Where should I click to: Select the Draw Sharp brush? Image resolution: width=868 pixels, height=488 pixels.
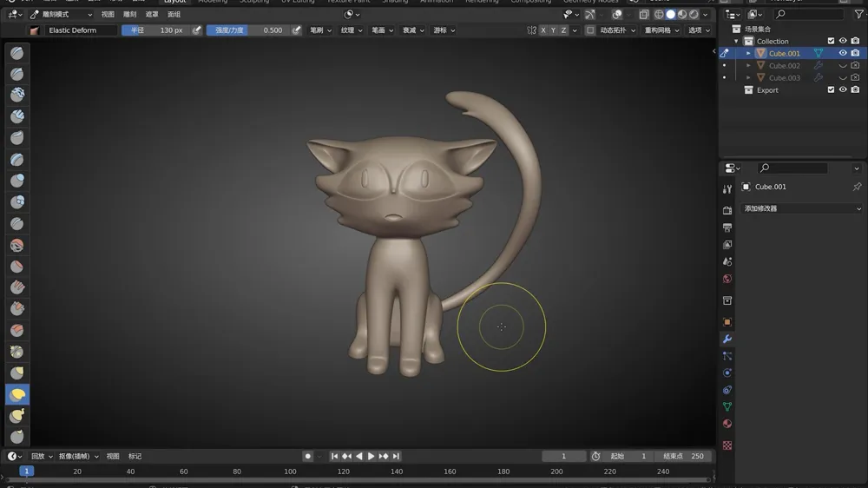(x=17, y=74)
